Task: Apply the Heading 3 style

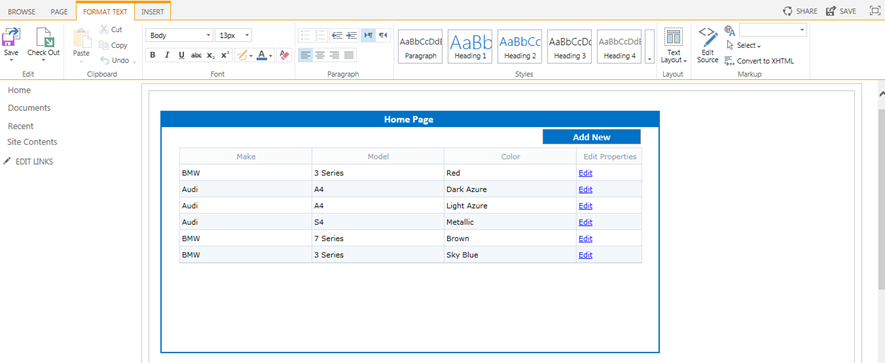Action: pos(569,46)
